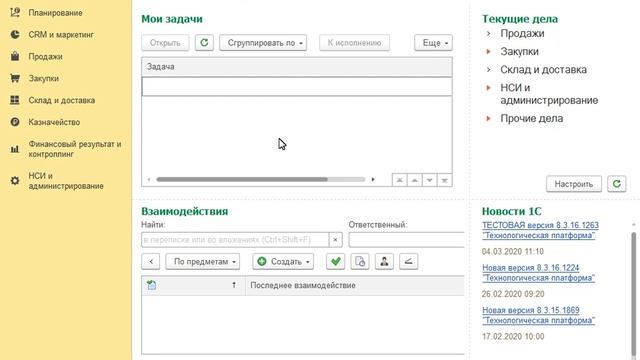Click the Финансовый результат chart icon

point(15,149)
